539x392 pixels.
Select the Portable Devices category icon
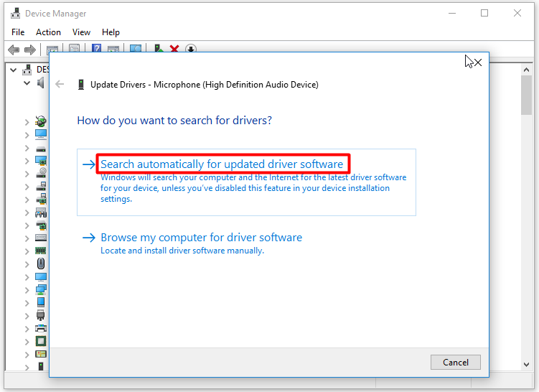tap(41, 302)
